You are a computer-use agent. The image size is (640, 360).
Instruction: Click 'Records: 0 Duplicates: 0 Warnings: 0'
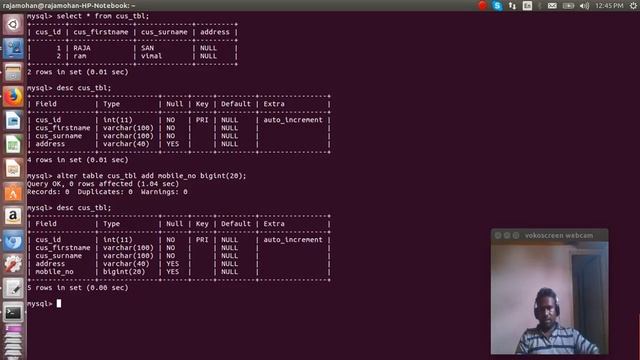coord(107,192)
